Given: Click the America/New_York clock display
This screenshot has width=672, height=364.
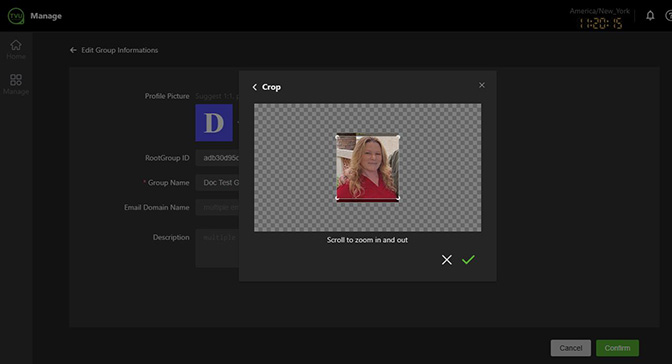Looking at the screenshot, I should click(600, 19).
